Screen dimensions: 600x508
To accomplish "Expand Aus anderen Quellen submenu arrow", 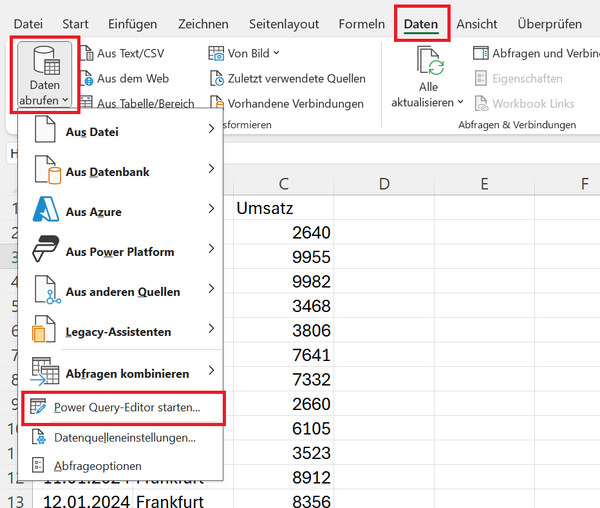I will (211, 288).
